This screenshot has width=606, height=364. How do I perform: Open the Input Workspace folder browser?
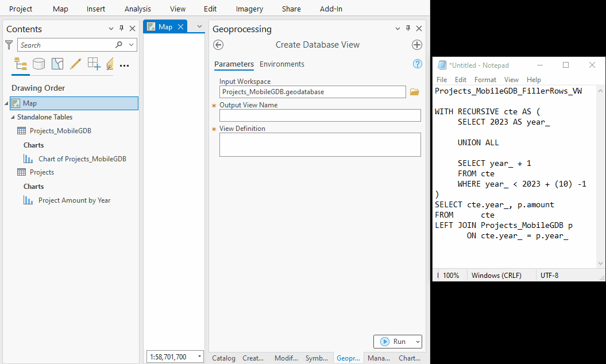coord(415,91)
